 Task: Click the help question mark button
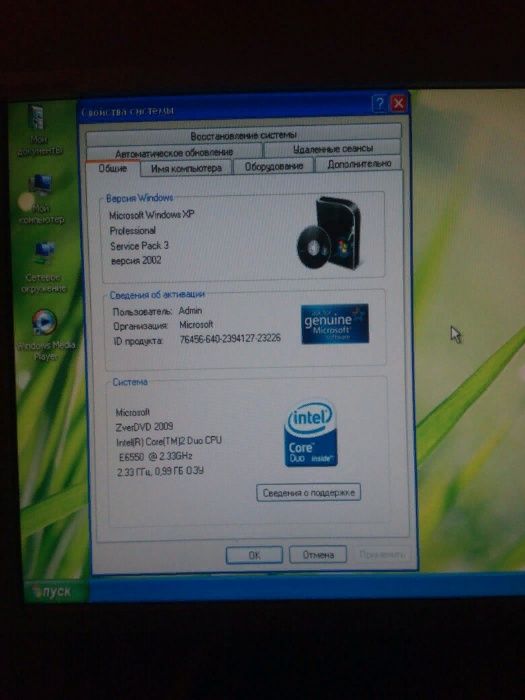pos(379,104)
